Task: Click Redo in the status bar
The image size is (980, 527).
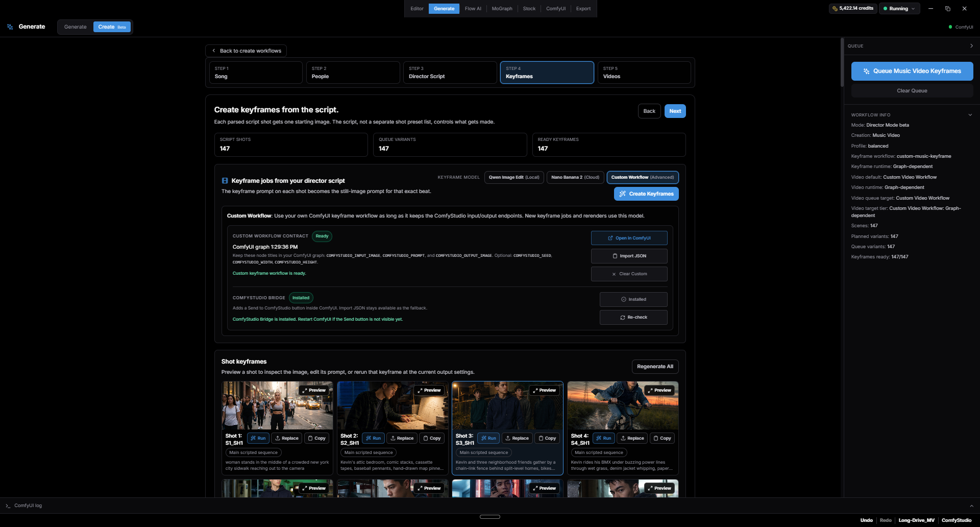Action: click(x=886, y=520)
